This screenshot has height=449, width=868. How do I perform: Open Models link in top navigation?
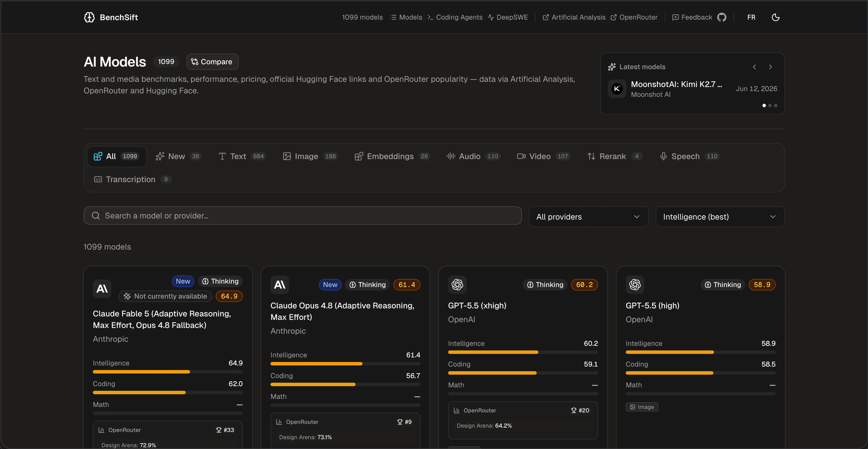coord(406,17)
